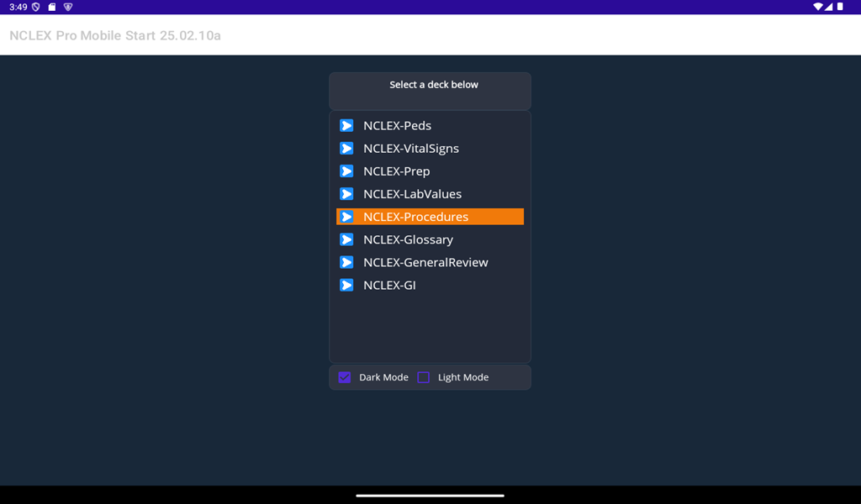Tap the 3:49 clock in status bar
The image size is (861, 504).
18,7
